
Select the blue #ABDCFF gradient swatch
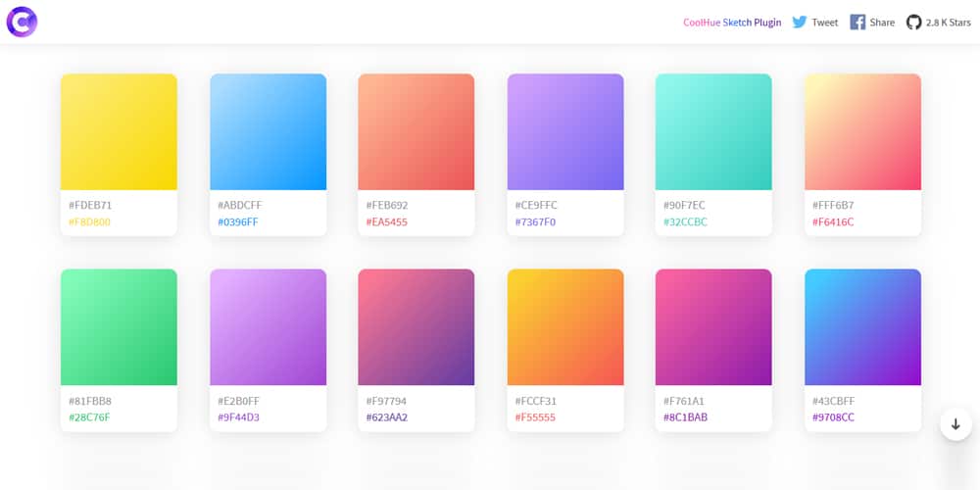(x=268, y=131)
